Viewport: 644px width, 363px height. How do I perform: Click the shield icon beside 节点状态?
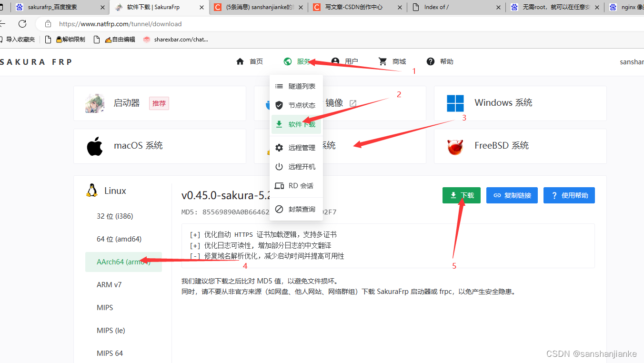[279, 105]
